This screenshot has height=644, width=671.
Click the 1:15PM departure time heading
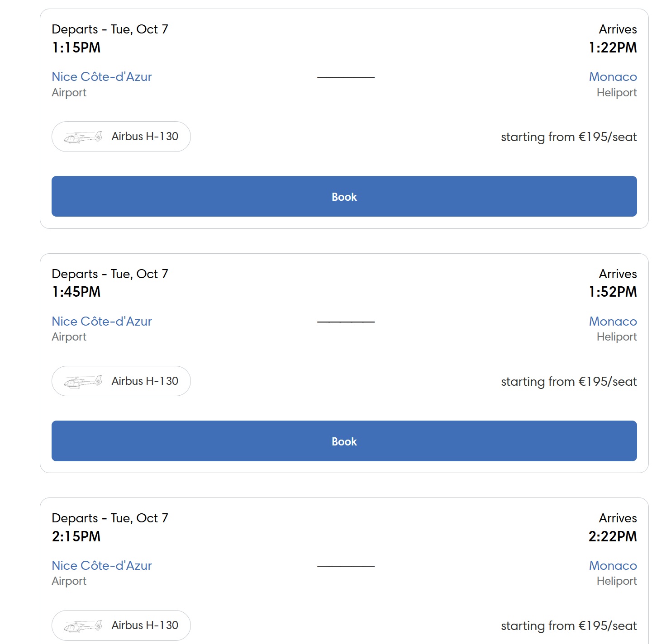tap(76, 47)
